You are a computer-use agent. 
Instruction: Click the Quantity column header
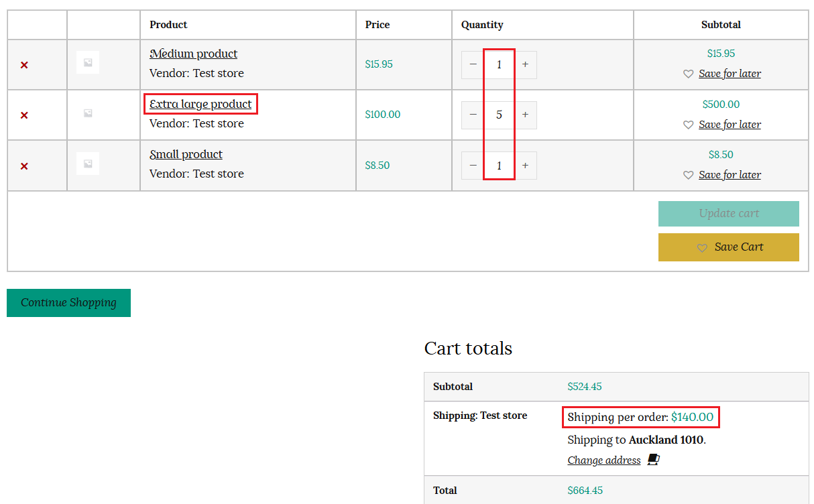point(482,25)
